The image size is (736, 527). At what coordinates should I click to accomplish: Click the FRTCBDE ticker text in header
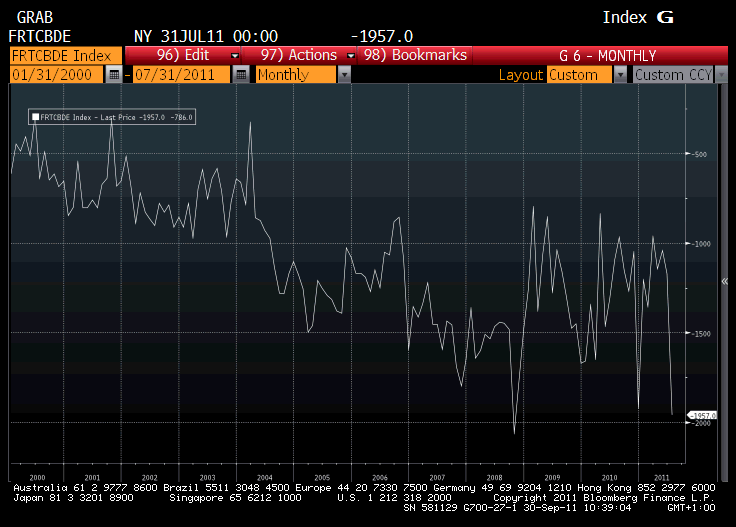pyautogui.click(x=39, y=36)
